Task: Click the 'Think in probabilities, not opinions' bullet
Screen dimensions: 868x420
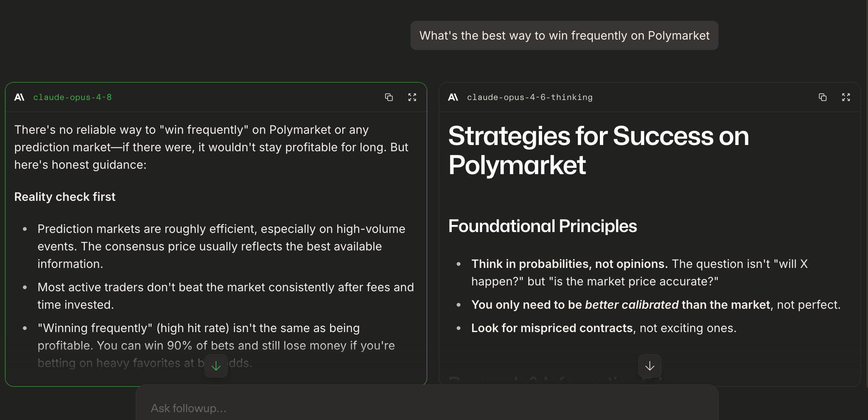Action: tap(639, 272)
